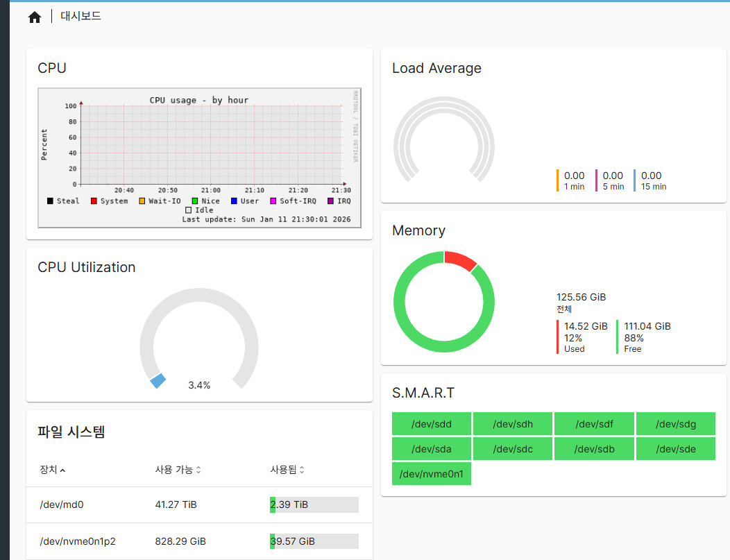This screenshot has height=560, width=730.
Task: Click the /dev/sdb drive tile
Action: (x=594, y=449)
